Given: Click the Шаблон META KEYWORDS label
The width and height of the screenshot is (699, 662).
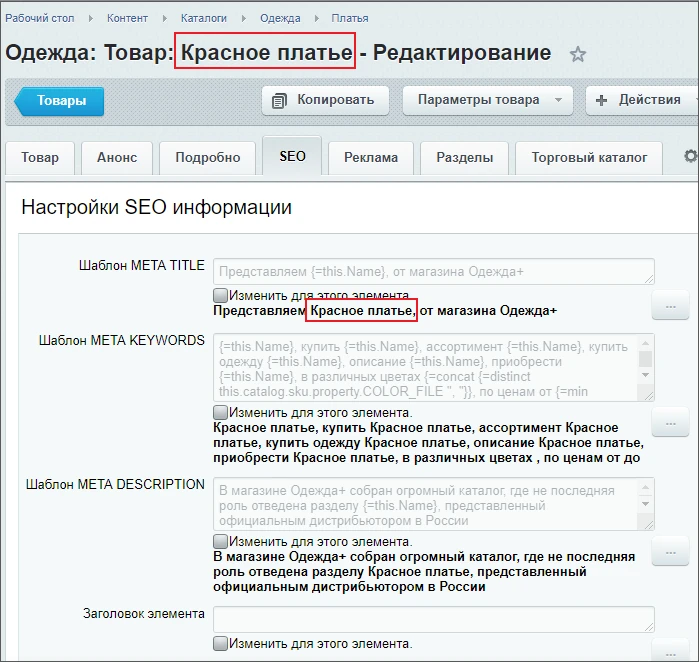Looking at the screenshot, I should click(122, 341).
